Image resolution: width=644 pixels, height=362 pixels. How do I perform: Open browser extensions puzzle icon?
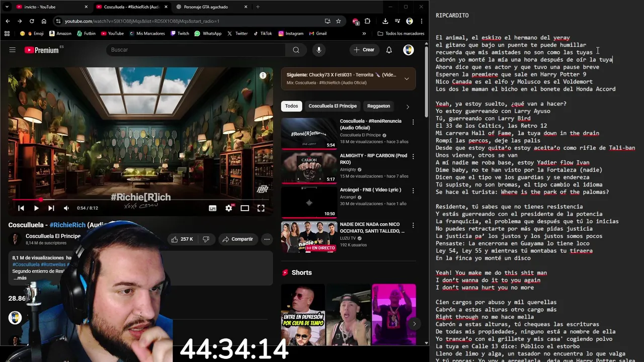coord(367,21)
